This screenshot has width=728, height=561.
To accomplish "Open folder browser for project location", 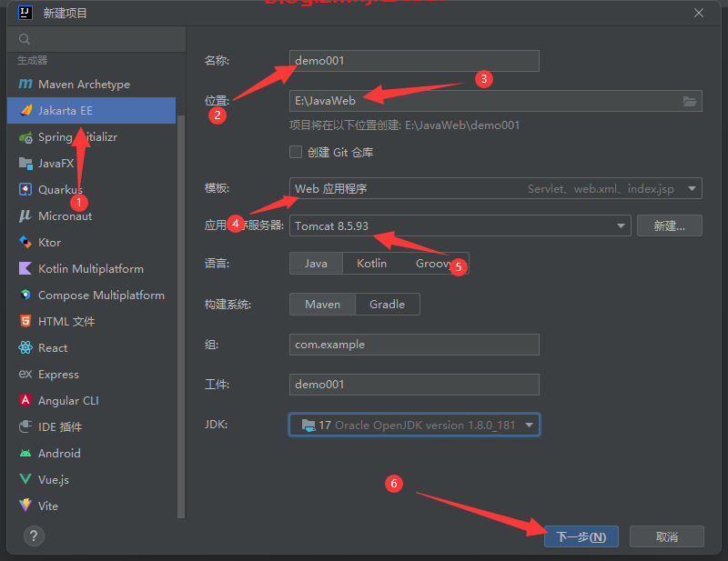I will [x=690, y=101].
